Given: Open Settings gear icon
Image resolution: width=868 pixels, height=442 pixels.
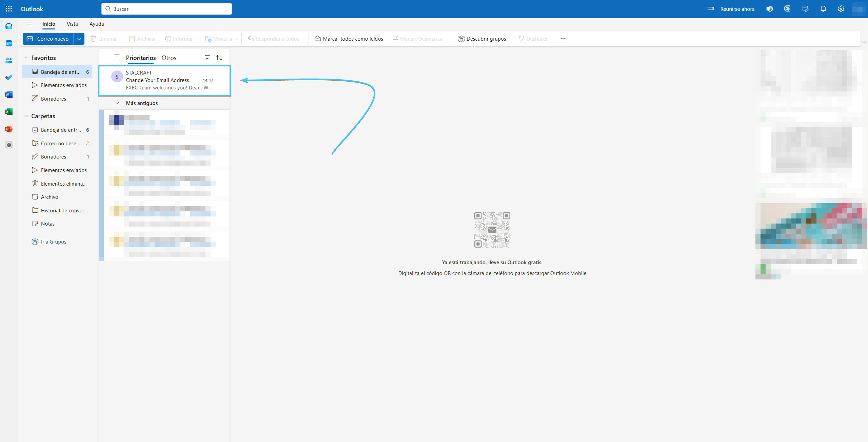Looking at the screenshot, I should pos(841,9).
